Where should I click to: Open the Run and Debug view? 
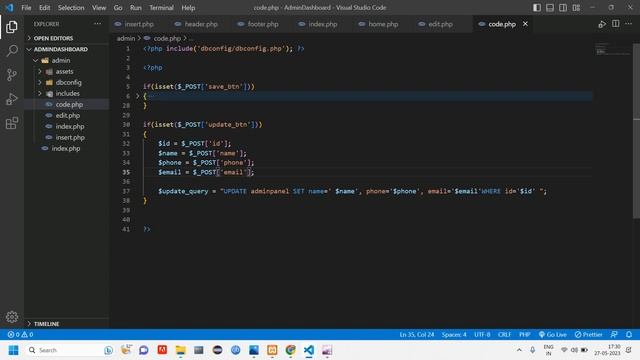pyautogui.click(x=12, y=99)
